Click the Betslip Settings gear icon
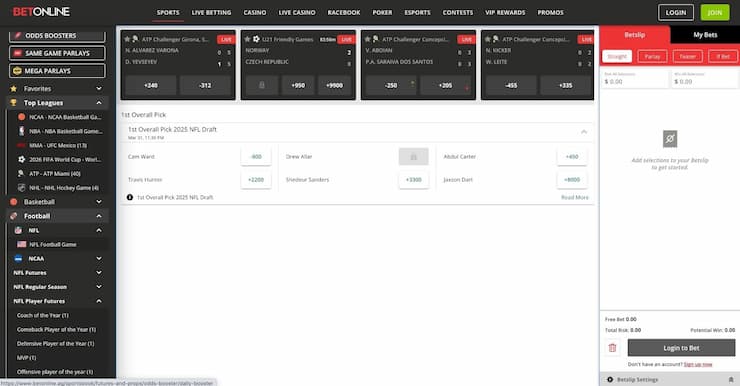This screenshot has width=740, height=386. [x=610, y=379]
